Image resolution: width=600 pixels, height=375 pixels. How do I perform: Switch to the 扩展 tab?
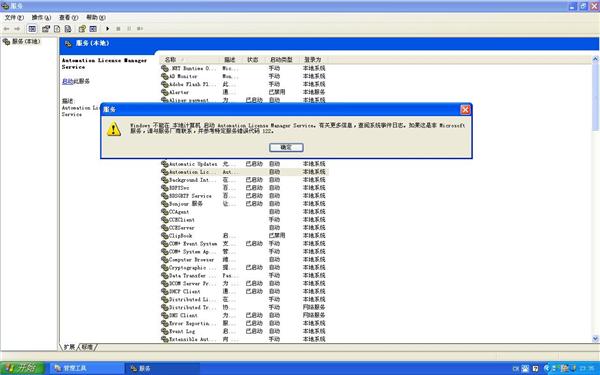(69, 347)
